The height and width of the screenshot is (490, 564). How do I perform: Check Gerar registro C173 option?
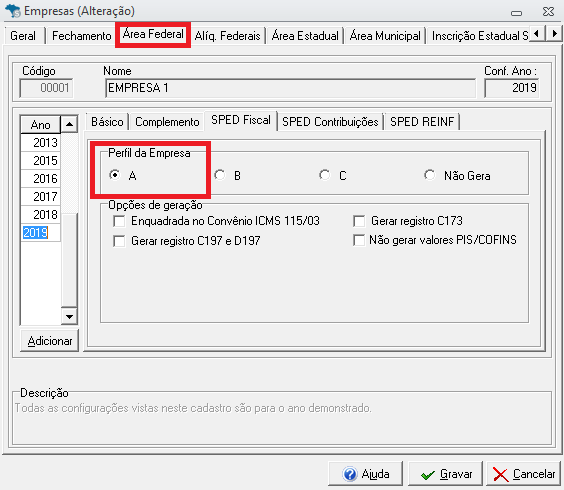click(x=359, y=221)
